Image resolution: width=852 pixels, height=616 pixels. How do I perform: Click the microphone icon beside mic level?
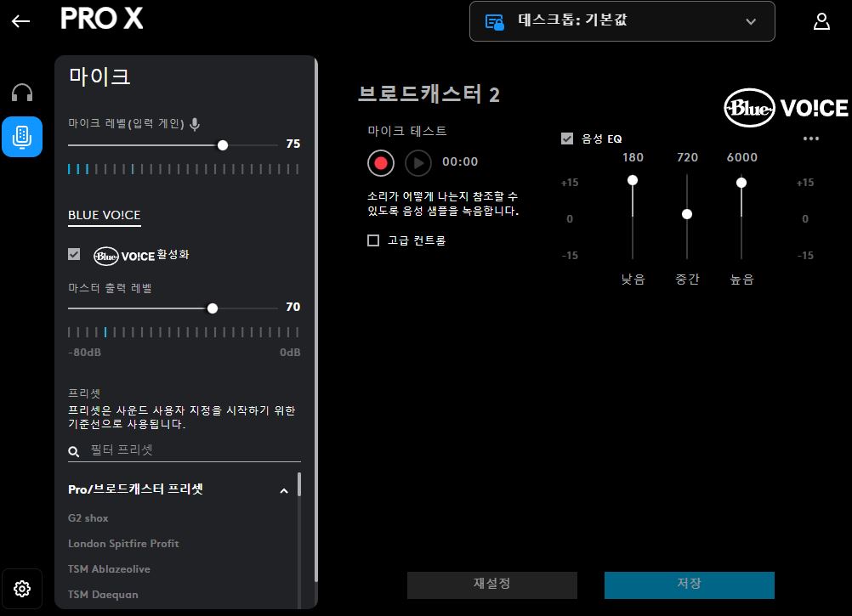195,124
